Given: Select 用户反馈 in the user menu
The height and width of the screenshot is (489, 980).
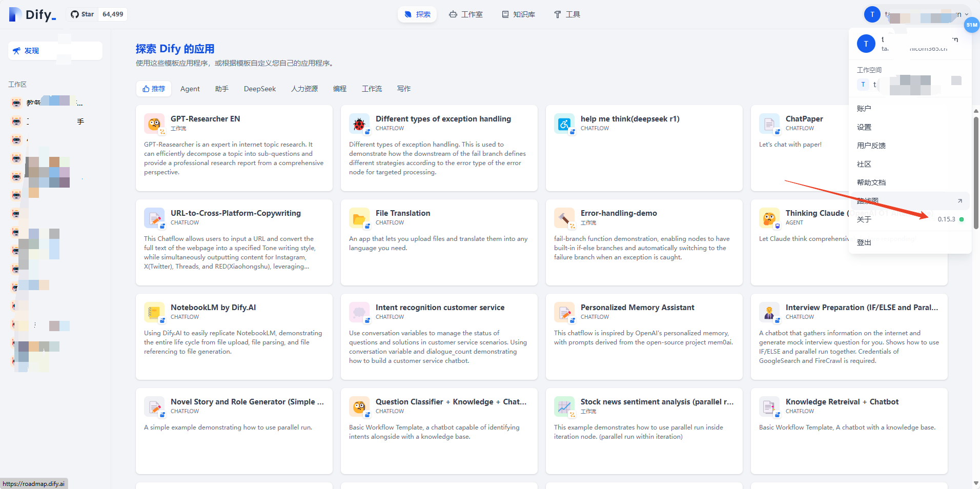Looking at the screenshot, I should click(910, 146).
